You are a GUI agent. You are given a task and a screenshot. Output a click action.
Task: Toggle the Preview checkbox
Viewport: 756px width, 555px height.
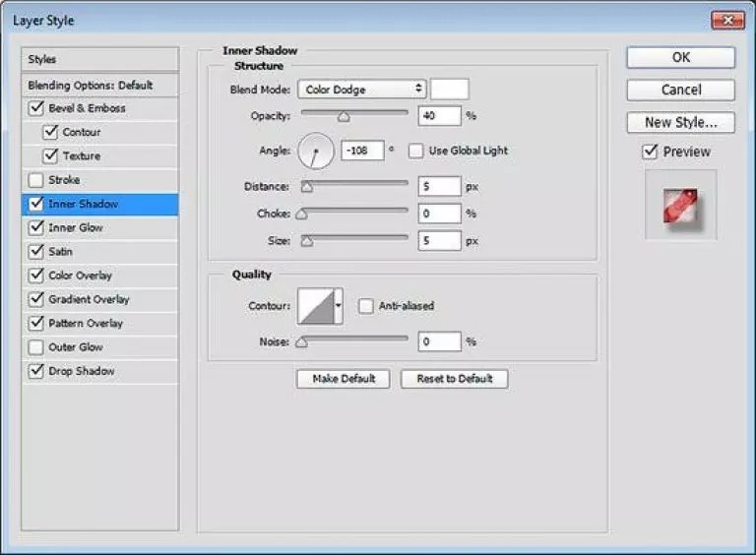[x=650, y=152]
